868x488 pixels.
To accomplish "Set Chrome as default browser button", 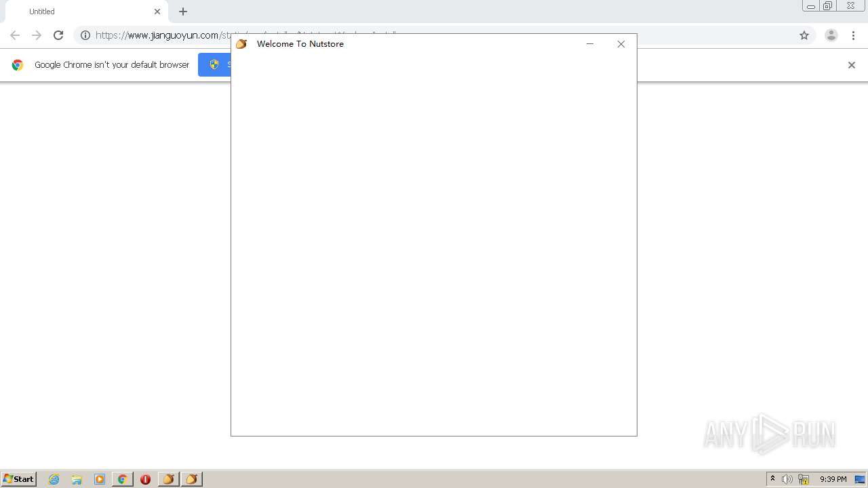I will 215,64.
